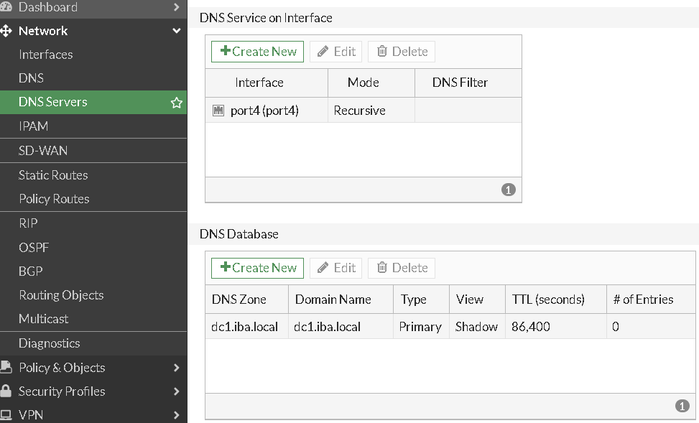Expand the Policy & Objects menu
This screenshot has height=423, width=699.
(177, 368)
